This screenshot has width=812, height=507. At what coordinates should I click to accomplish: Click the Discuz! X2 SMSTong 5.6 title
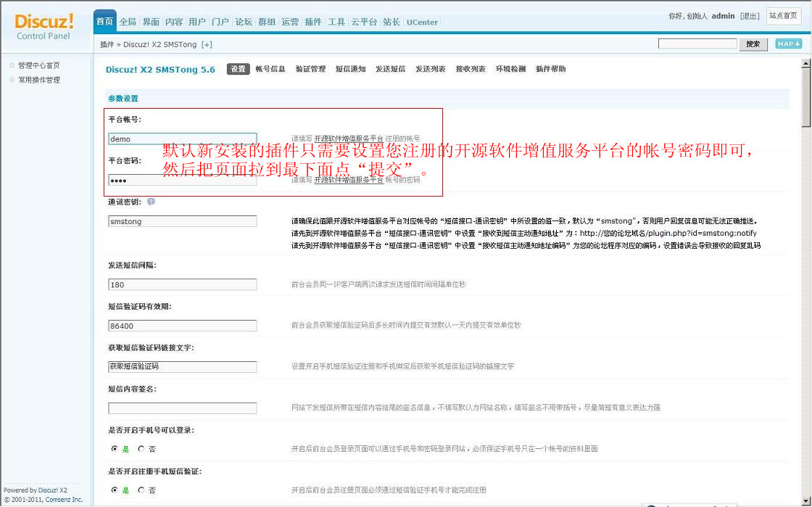[160, 70]
